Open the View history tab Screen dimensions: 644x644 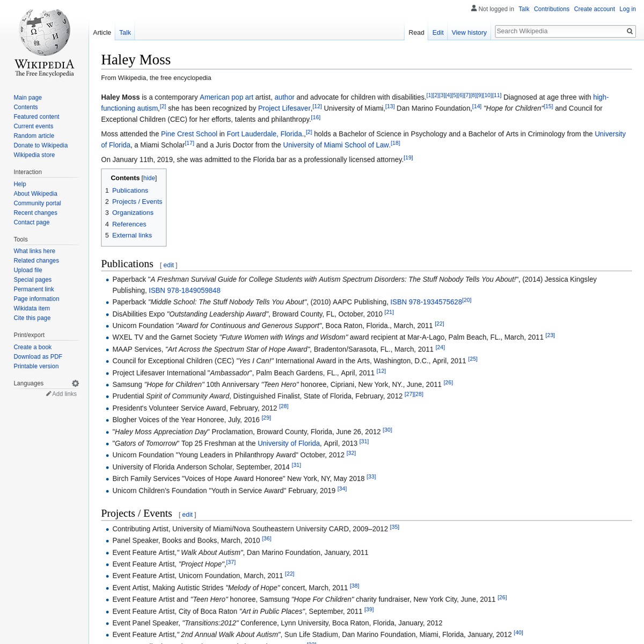[x=469, y=32]
